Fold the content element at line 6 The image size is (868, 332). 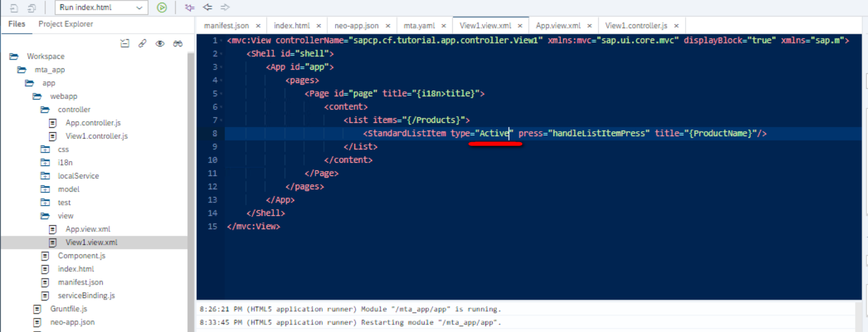pos(222,107)
